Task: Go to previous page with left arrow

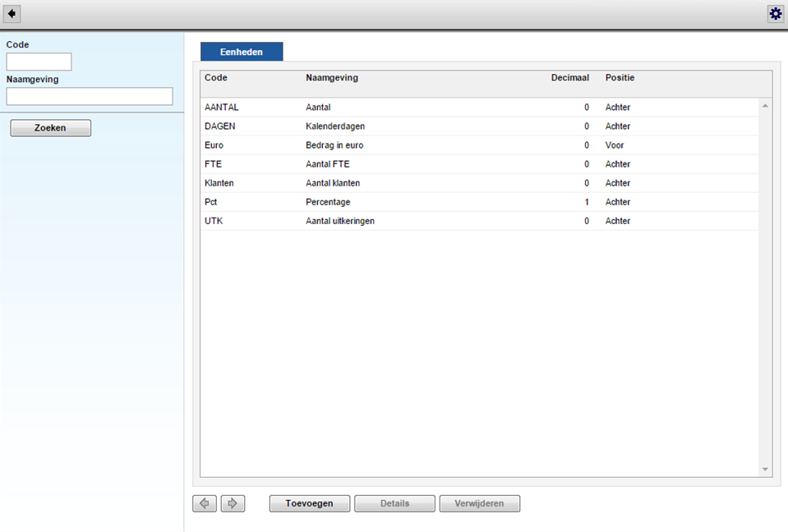Action: coord(205,503)
